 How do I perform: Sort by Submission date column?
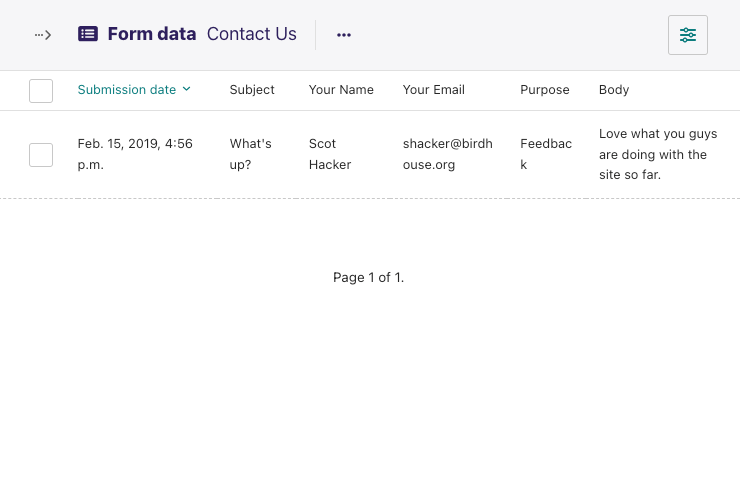(x=127, y=90)
